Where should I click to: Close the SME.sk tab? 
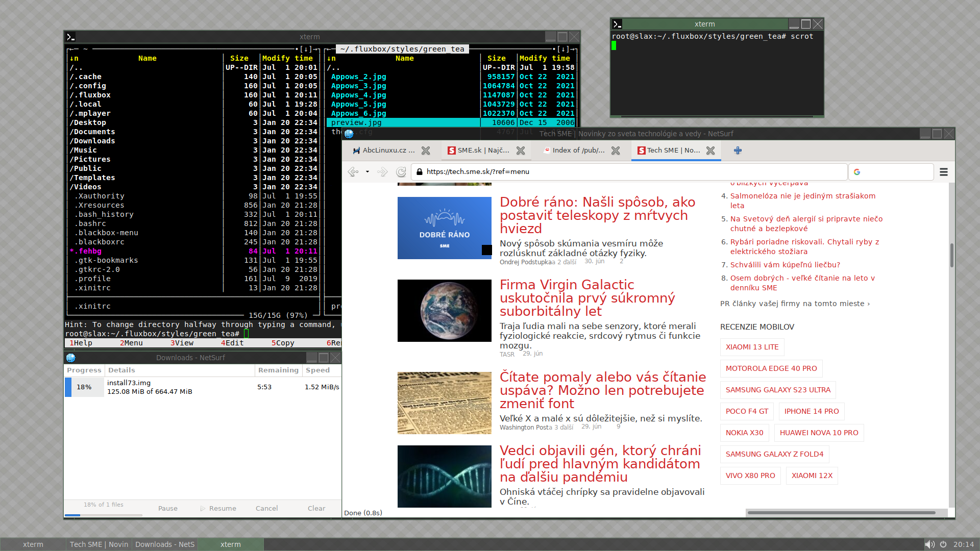(521, 151)
